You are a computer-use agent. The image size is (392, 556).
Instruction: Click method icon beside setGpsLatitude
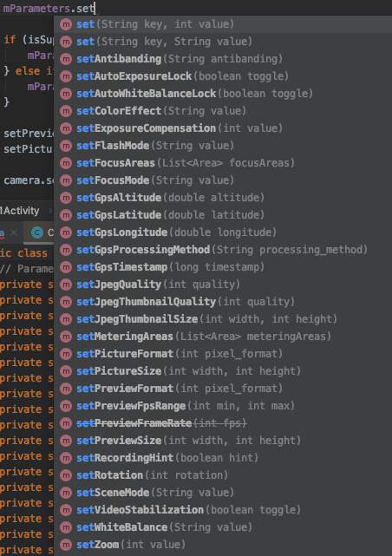[66, 215]
